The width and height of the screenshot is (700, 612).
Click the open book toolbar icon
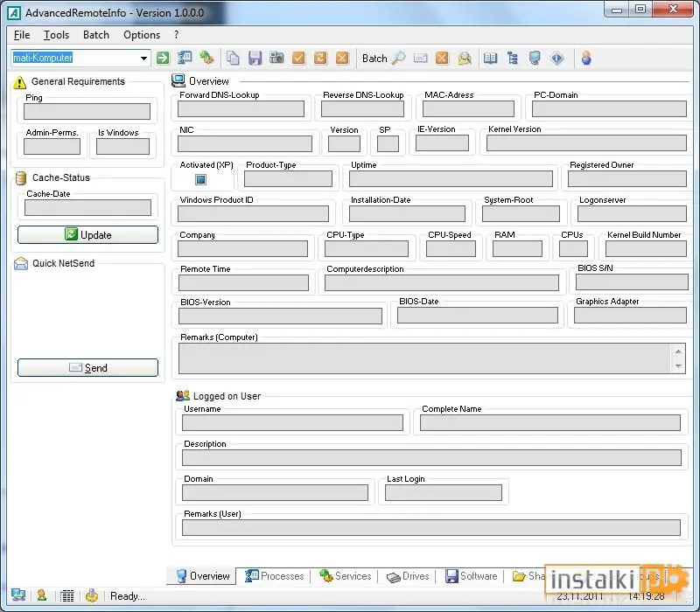click(490, 58)
